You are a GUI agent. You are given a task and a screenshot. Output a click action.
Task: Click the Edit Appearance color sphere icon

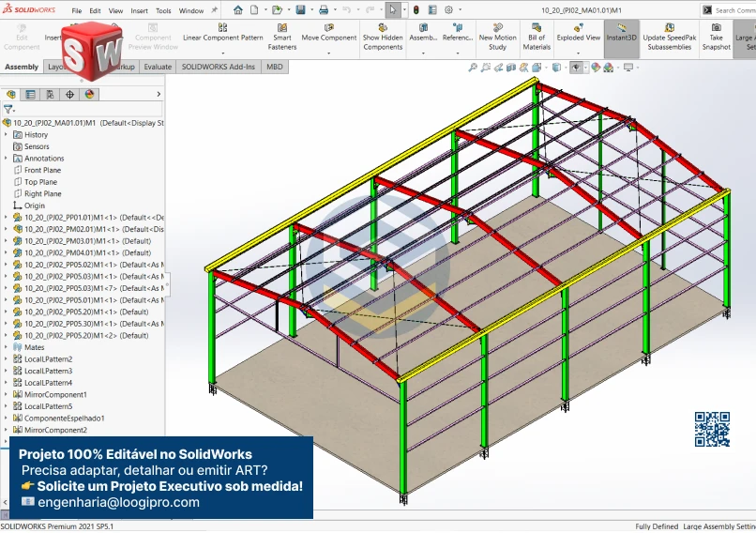(x=596, y=68)
